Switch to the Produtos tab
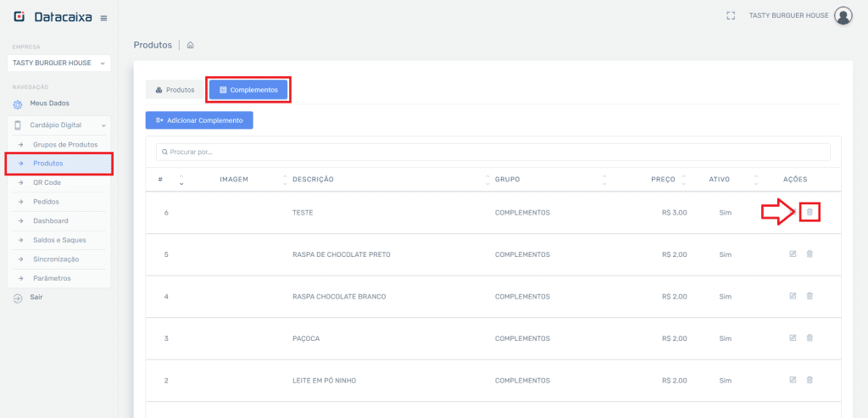This screenshot has width=868, height=418. pyautogui.click(x=175, y=90)
